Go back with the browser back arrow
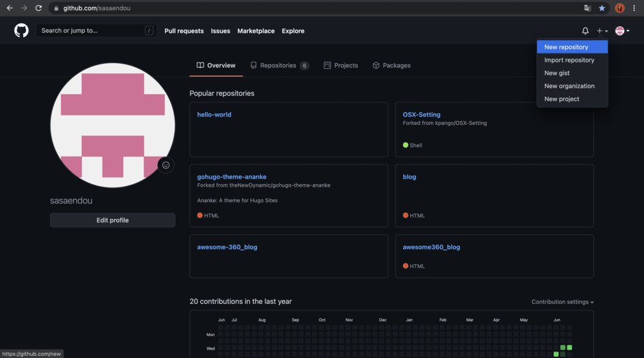 (10, 8)
